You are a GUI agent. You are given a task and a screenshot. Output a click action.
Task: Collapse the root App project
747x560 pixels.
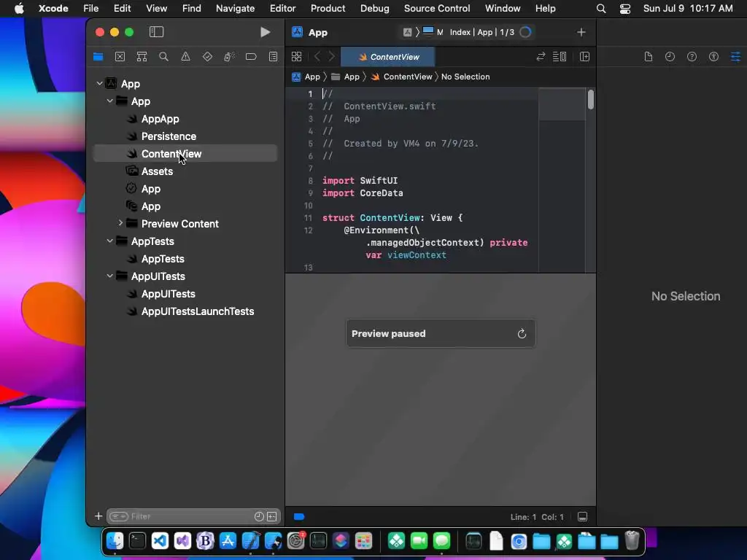tap(99, 83)
